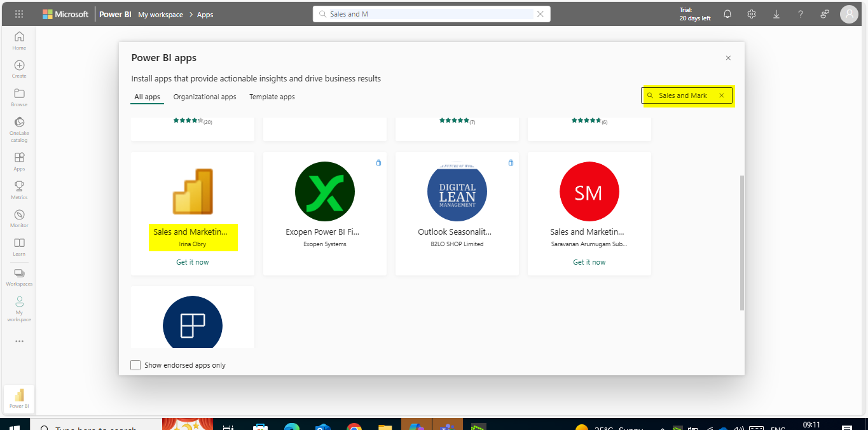Clear the top 'Sales and M' search box
This screenshot has height=430, width=868.
click(541, 14)
